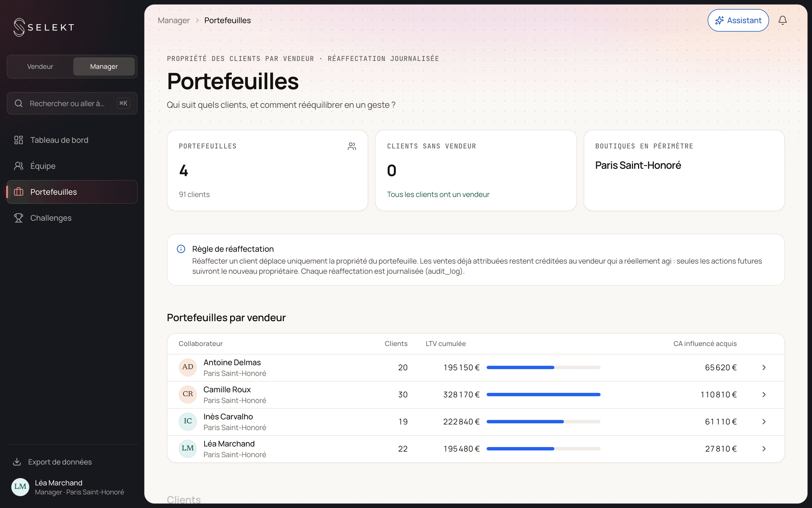
Task: Click Léa Marchand profile name in sidebar
Action: click(59, 483)
